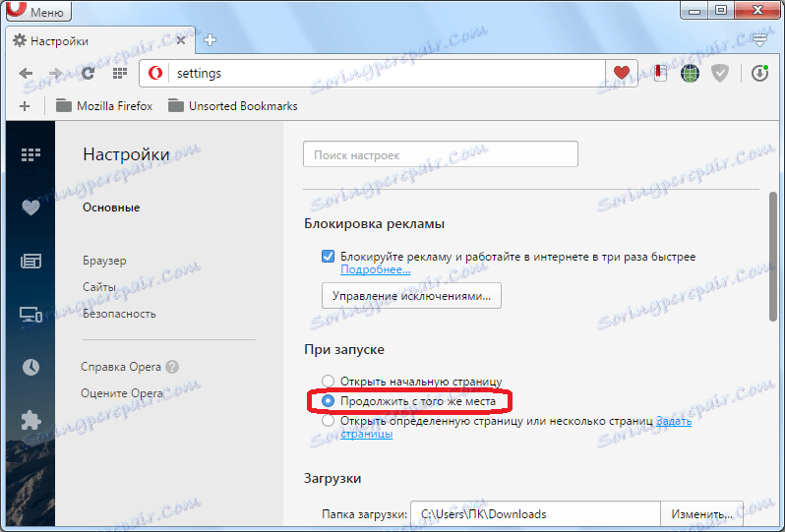Close the Настройки tab

tap(181, 40)
